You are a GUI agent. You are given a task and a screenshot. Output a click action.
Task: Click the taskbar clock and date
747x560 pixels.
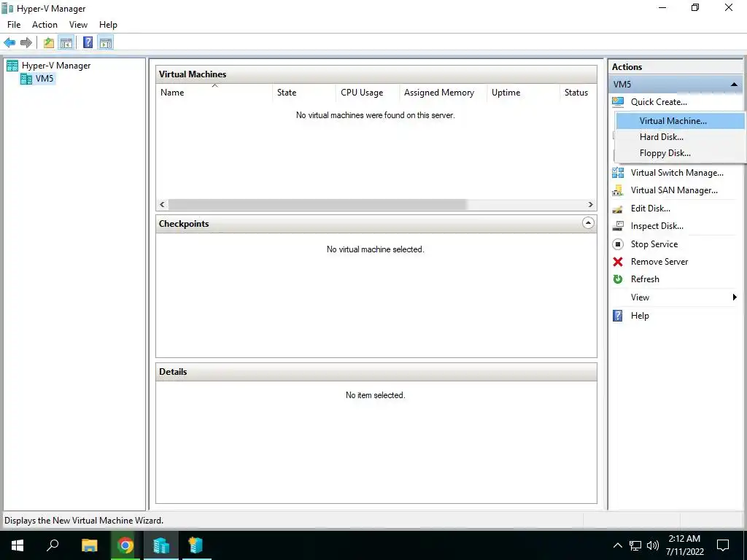coord(684,545)
